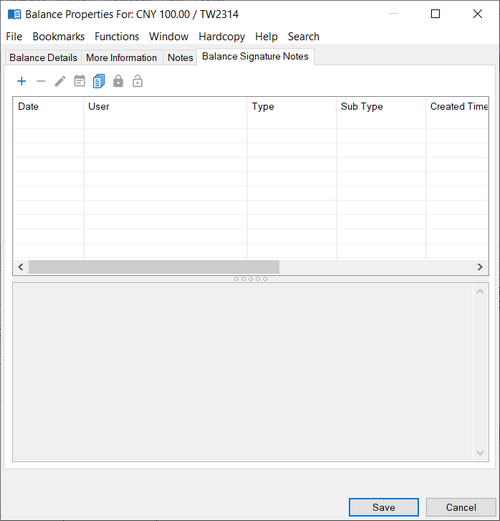Click the calendar note icon in toolbar
Viewport: 500px width, 521px height.
point(79,81)
